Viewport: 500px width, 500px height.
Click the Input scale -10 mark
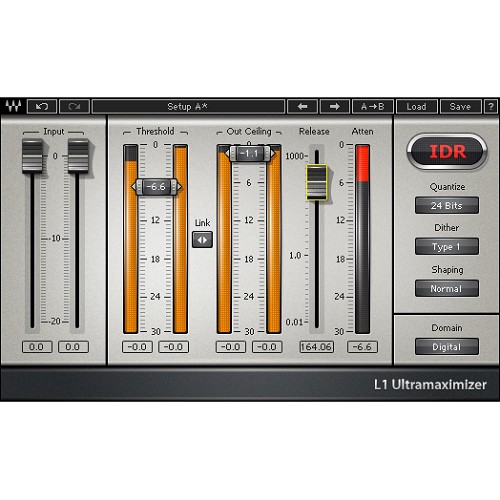click(x=55, y=239)
